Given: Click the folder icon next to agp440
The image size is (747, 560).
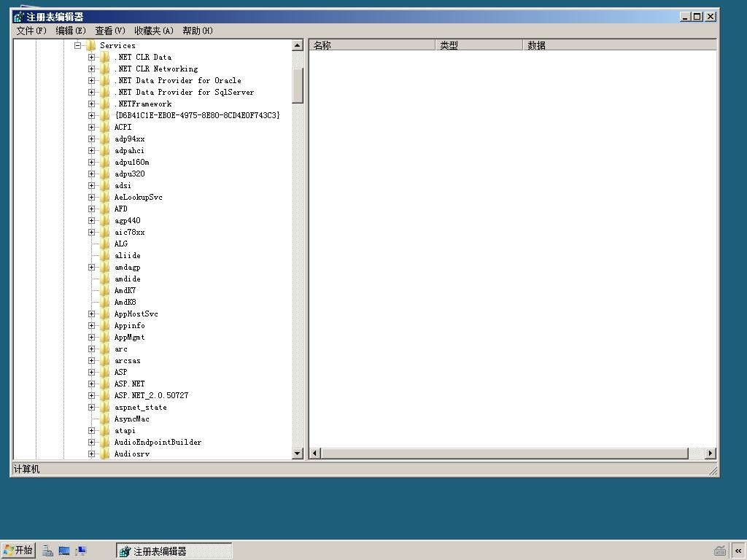Looking at the screenshot, I should [105, 220].
